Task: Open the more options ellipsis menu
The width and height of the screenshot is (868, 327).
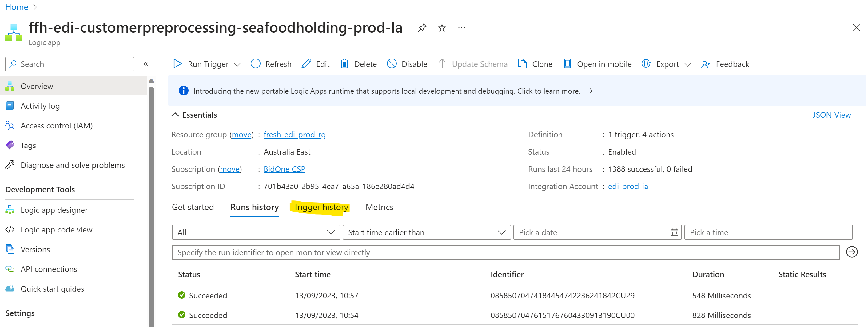Action: [462, 28]
